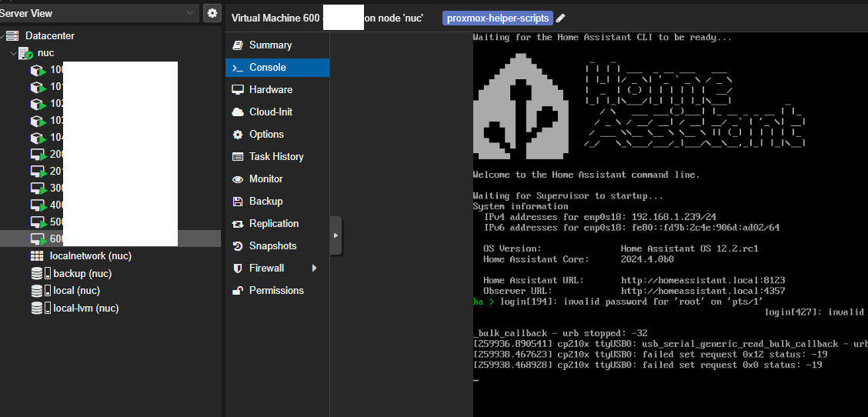
Task: Open the Summary tab
Action: pyautogui.click(x=277, y=45)
